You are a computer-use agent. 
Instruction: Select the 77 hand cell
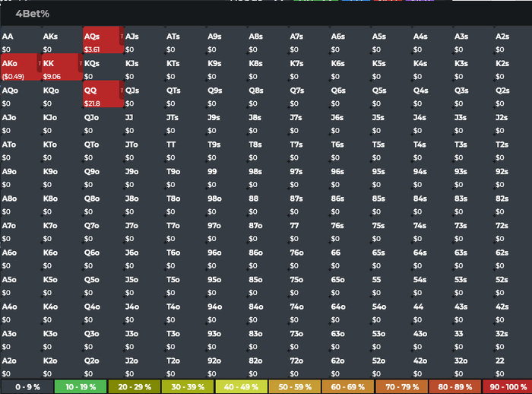click(309, 229)
